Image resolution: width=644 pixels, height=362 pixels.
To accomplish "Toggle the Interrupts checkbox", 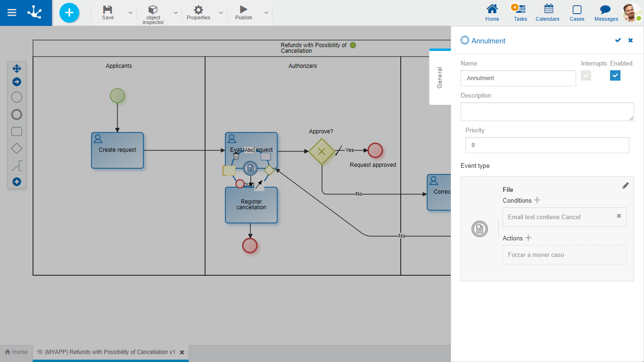I will point(586,75).
